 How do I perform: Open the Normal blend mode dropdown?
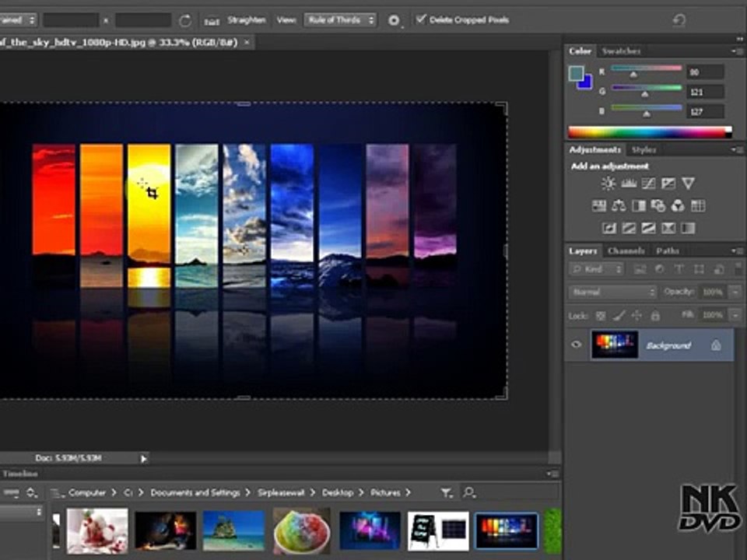tap(612, 292)
